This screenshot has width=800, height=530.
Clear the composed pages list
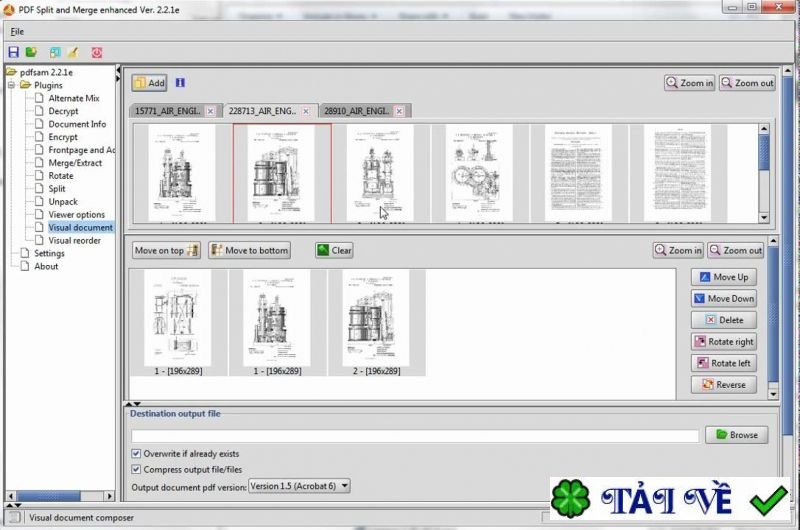334,250
